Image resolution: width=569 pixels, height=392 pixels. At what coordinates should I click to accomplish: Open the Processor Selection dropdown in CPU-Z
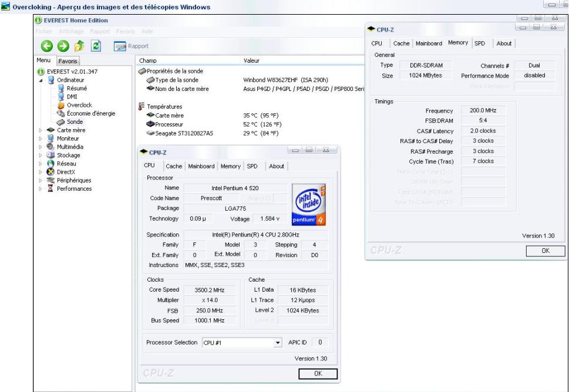278,343
